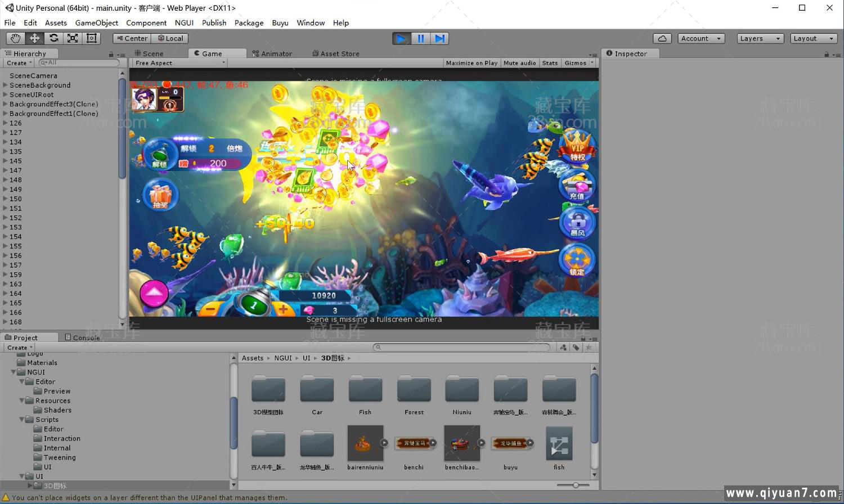Select the Hand pan tool
Viewport: 844px width, 504px height.
click(15, 38)
